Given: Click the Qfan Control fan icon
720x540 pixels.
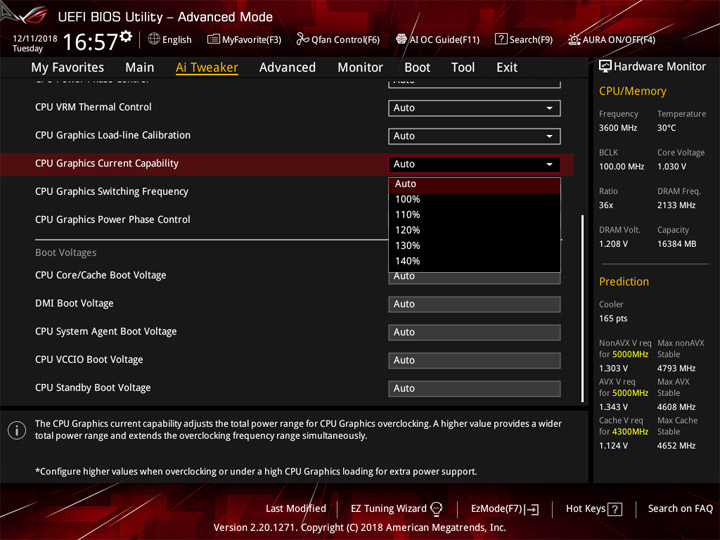Looking at the screenshot, I should (x=302, y=39).
